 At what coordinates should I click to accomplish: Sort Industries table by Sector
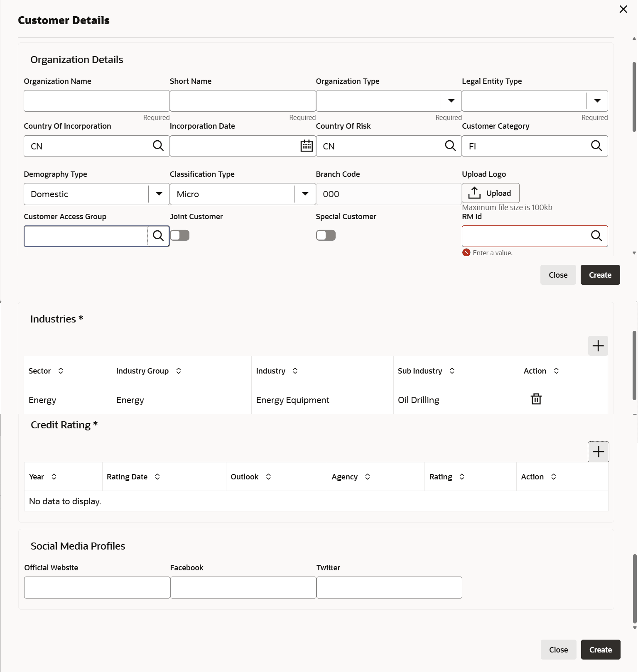(x=61, y=371)
